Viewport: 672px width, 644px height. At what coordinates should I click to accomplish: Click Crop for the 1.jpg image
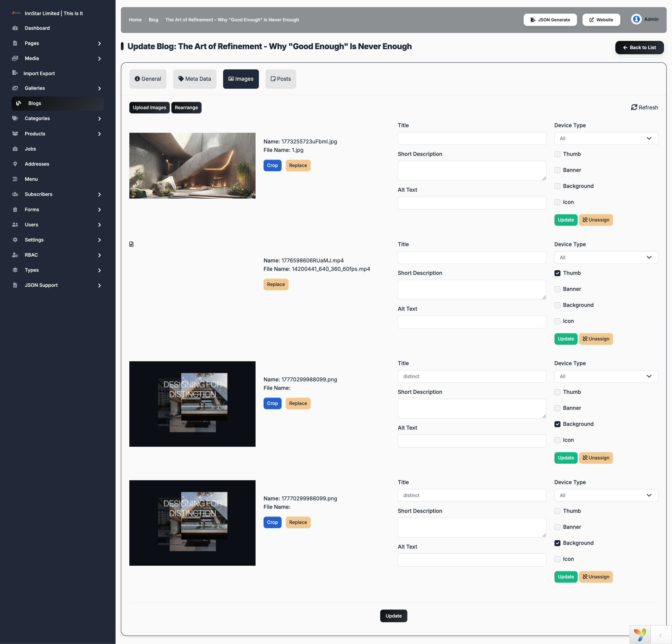click(x=272, y=165)
